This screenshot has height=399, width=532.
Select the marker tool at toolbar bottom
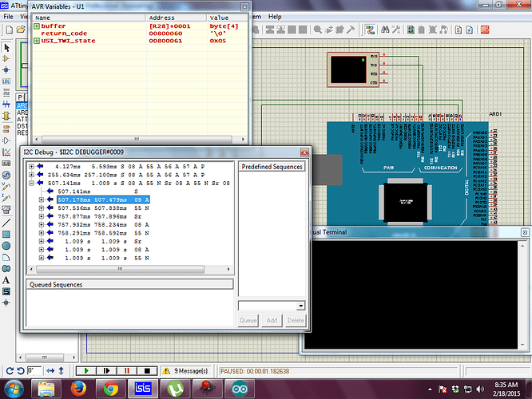[x=6, y=303]
